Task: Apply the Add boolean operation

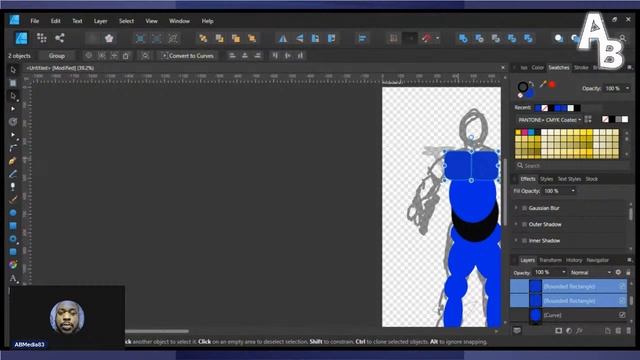Action: tap(463, 38)
